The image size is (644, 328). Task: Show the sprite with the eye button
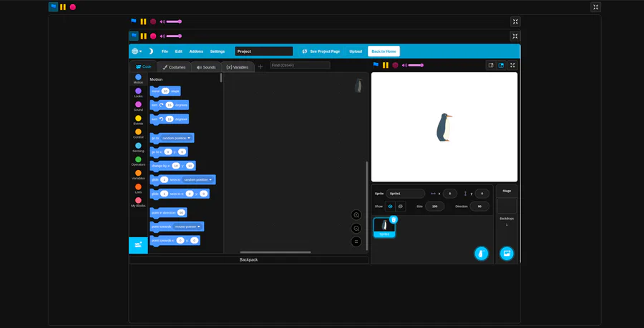[390, 207]
